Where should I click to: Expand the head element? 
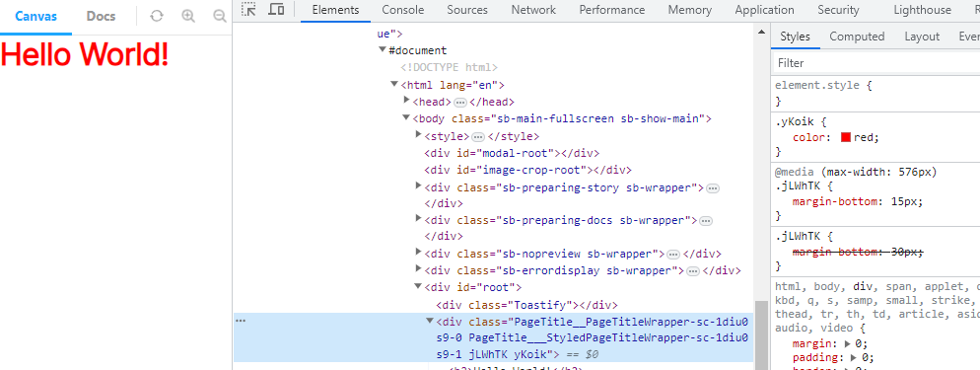click(x=407, y=101)
